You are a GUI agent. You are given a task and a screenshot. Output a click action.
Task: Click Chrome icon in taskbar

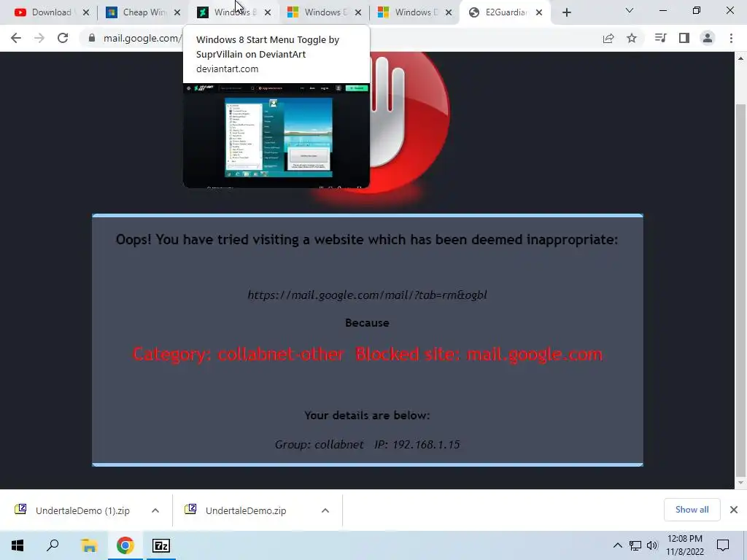tap(125, 545)
